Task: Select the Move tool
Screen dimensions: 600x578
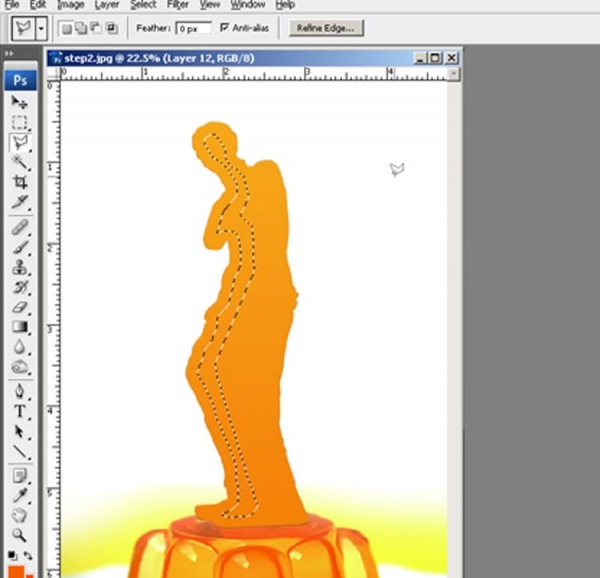Action: coord(19,102)
